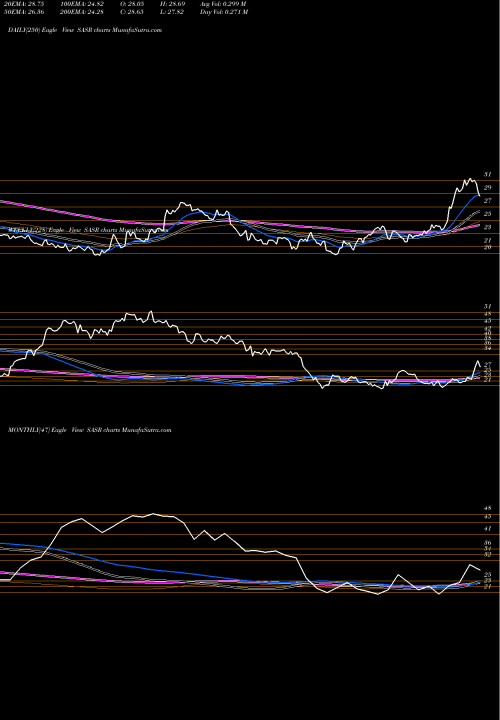The width and height of the screenshot is (500, 720).
Task: Click the MONTHLY(47) Eagle View chart title
Action: click(x=90, y=430)
